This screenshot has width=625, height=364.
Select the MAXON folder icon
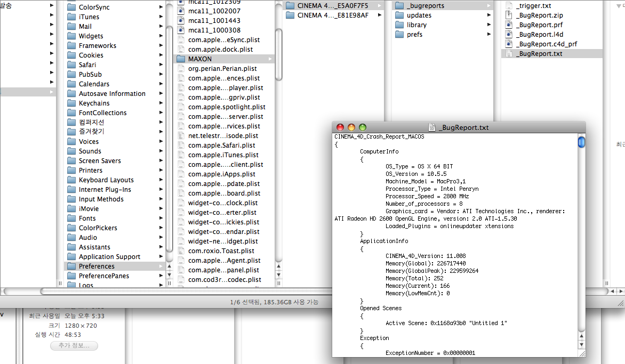point(181,59)
